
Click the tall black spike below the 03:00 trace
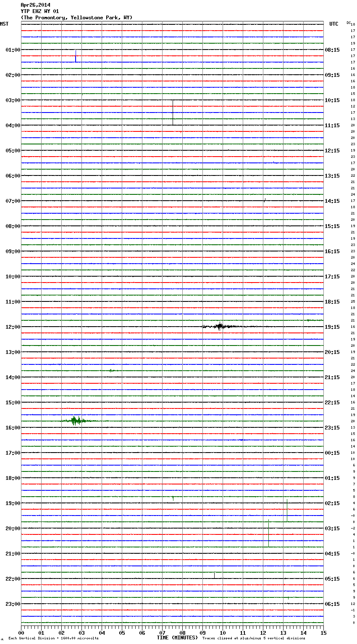[x=173, y=113]
